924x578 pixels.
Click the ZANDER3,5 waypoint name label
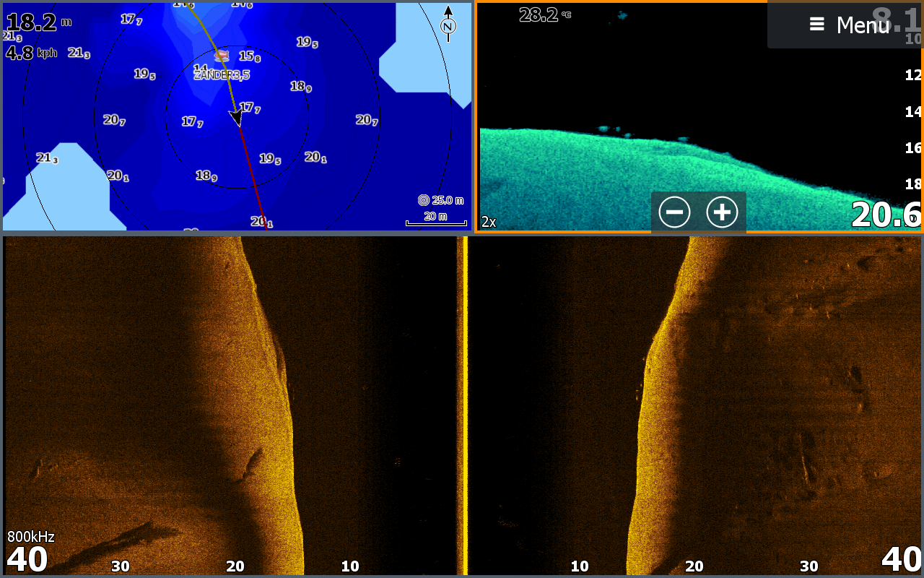click(x=222, y=74)
